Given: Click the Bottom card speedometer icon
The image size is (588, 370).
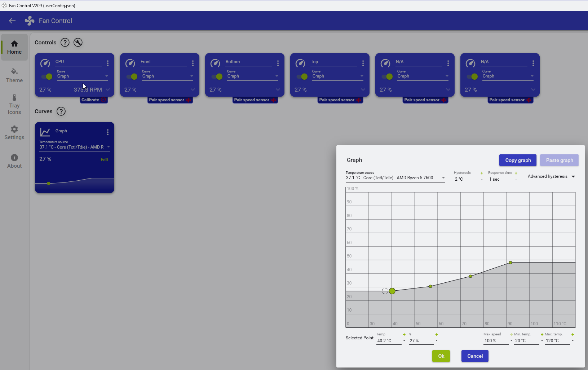Looking at the screenshot, I should coord(215,63).
